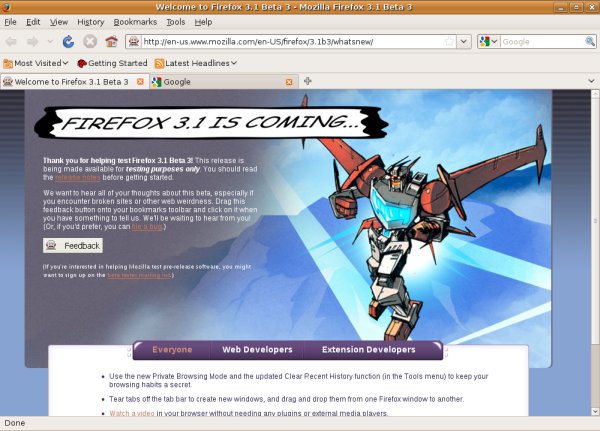
Task: Click the Back navigation arrow
Action: (x=11, y=41)
